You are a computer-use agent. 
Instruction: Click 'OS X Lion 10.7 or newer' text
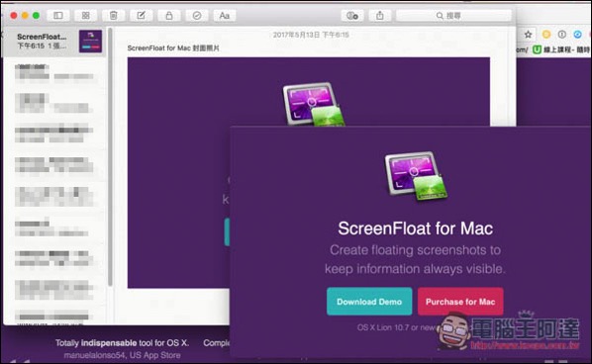[398, 327]
